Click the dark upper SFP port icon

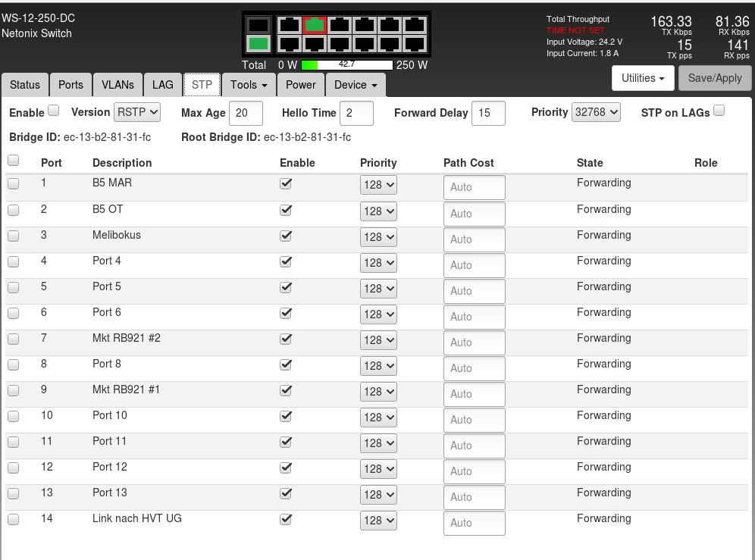click(x=258, y=25)
